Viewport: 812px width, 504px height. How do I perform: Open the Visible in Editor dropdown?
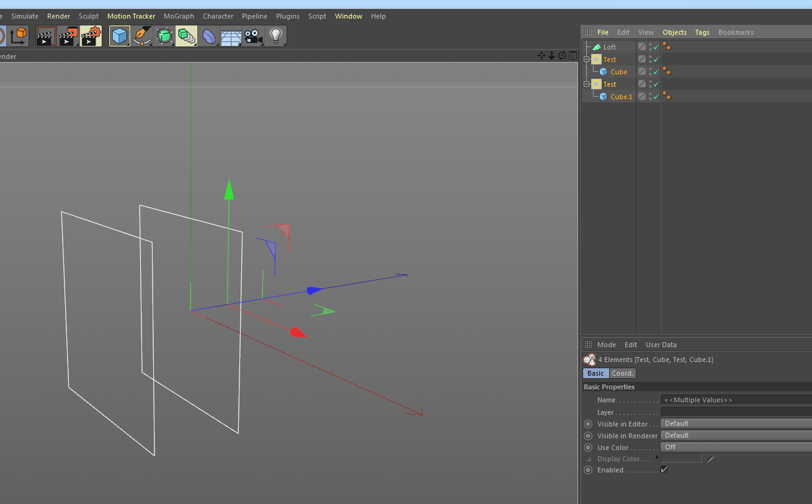tap(736, 423)
